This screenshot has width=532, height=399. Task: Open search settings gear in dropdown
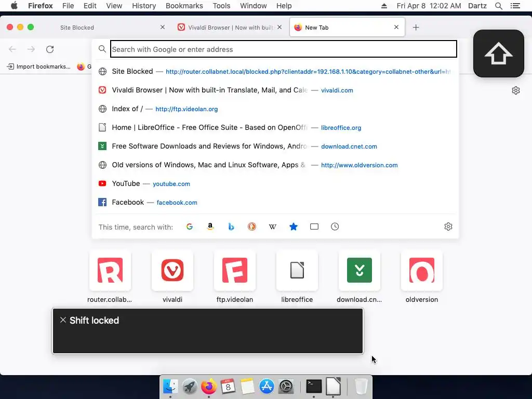tap(448, 227)
